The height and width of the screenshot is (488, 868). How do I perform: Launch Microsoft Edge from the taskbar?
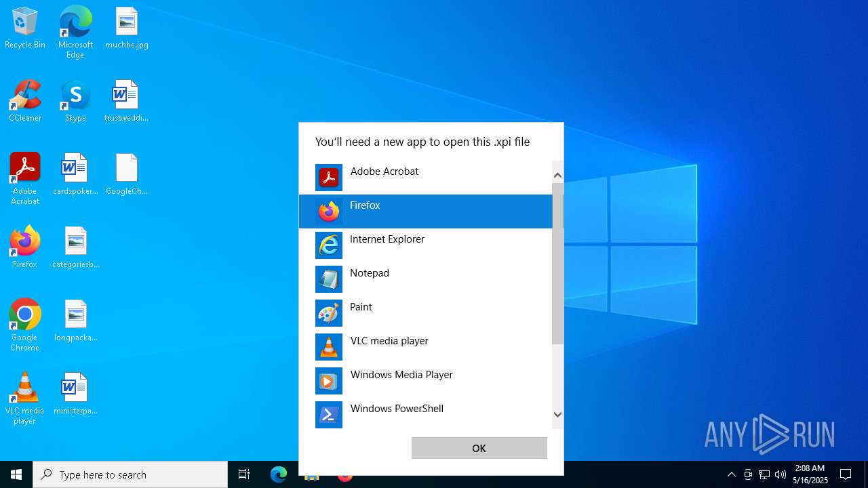279,474
